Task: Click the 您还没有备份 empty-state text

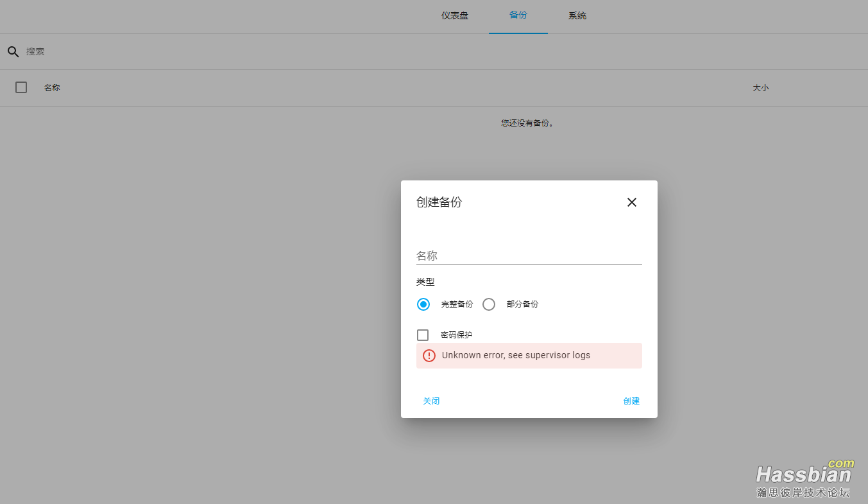Action: click(527, 123)
